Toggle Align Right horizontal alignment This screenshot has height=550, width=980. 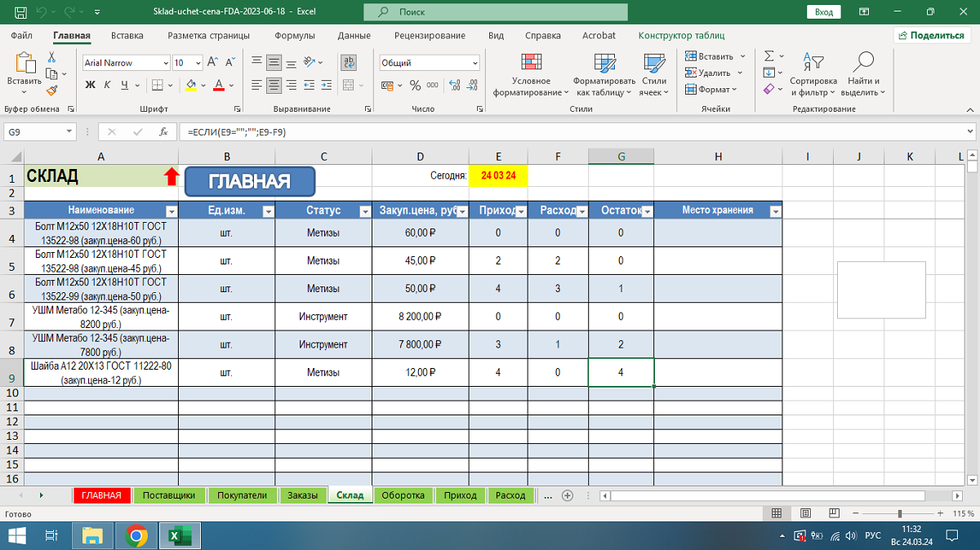pyautogui.click(x=291, y=85)
